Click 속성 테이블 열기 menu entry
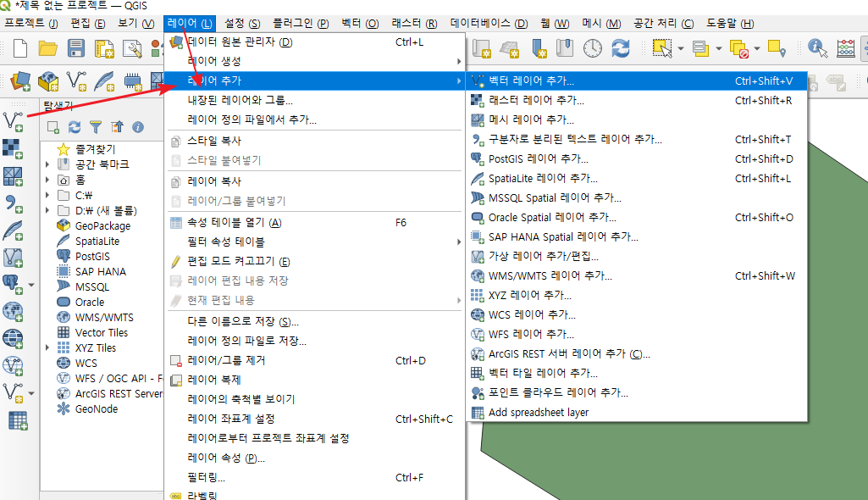The width and height of the screenshot is (868, 500). [x=314, y=223]
